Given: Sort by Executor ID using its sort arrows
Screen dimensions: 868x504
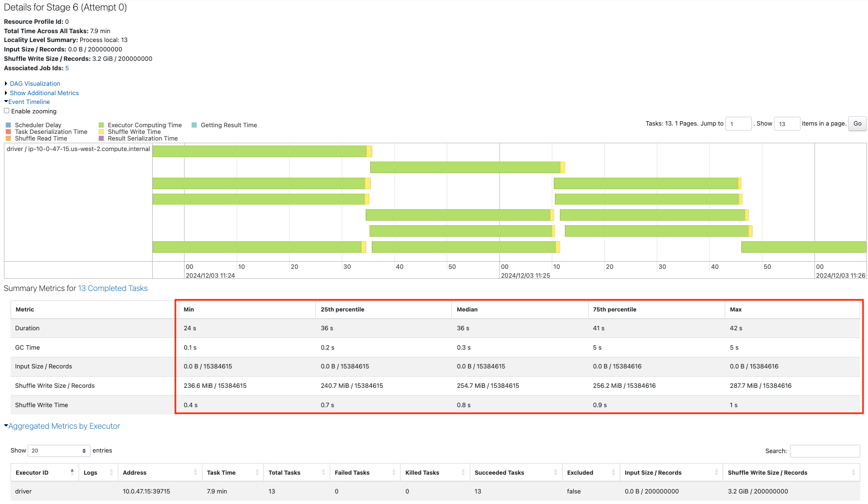Looking at the screenshot, I should coord(72,472).
